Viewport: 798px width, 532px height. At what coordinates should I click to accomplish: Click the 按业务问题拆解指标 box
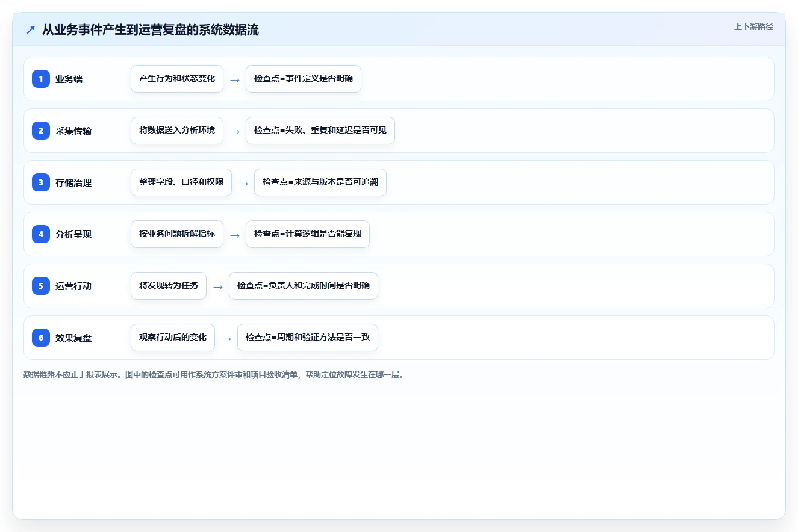point(177,234)
